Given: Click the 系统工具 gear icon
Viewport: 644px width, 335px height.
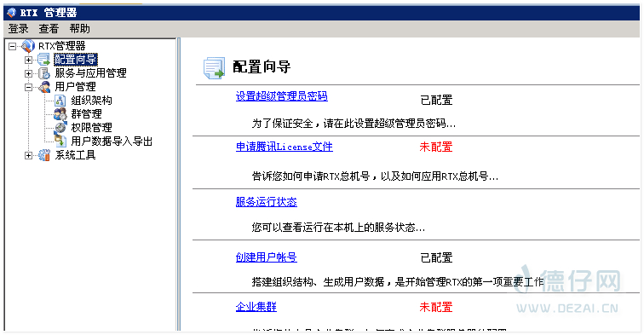Looking at the screenshot, I should pos(44,155).
